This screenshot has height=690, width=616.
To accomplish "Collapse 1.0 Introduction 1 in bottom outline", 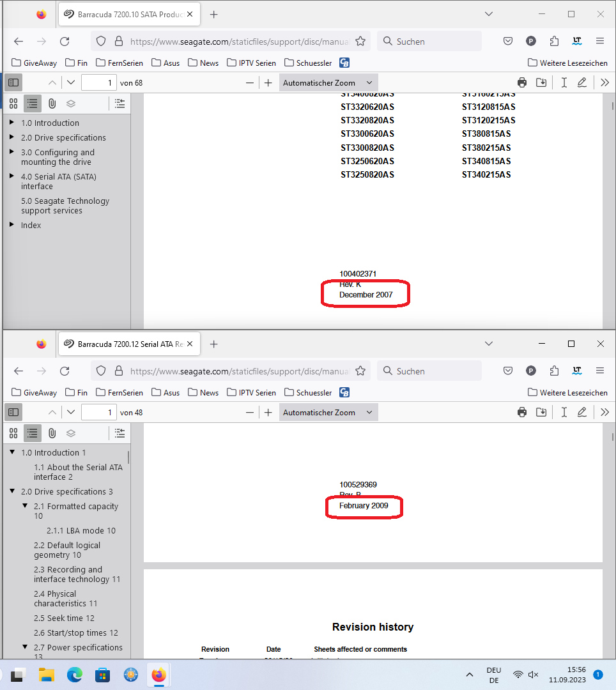I will (12, 452).
